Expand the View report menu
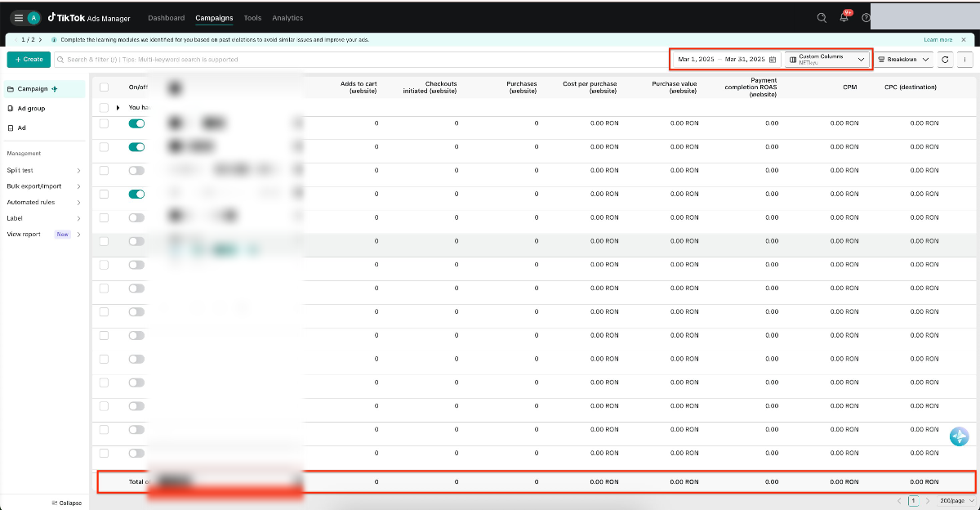 [x=44, y=235]
